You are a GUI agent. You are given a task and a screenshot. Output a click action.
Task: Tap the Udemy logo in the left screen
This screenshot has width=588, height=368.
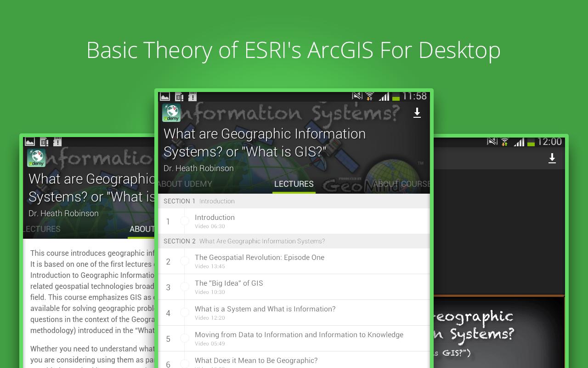[x=36, y=158]
